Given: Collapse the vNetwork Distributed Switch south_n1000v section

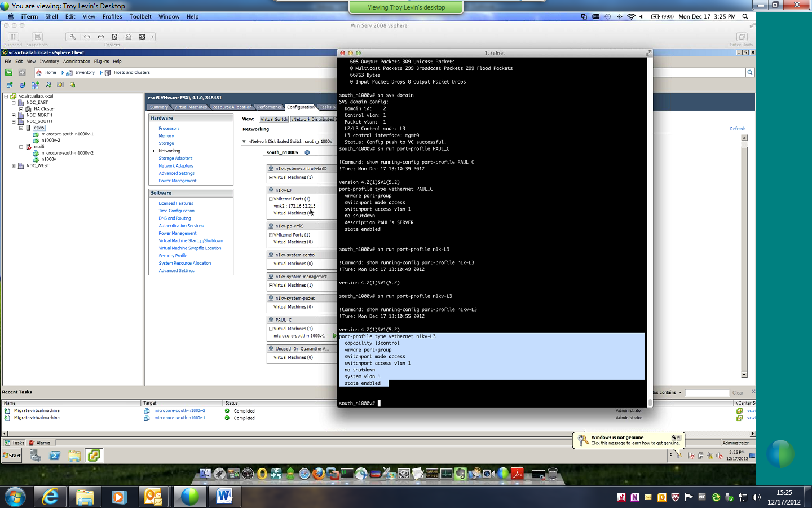Looking at the screenshot, I should tap(244, 142).
